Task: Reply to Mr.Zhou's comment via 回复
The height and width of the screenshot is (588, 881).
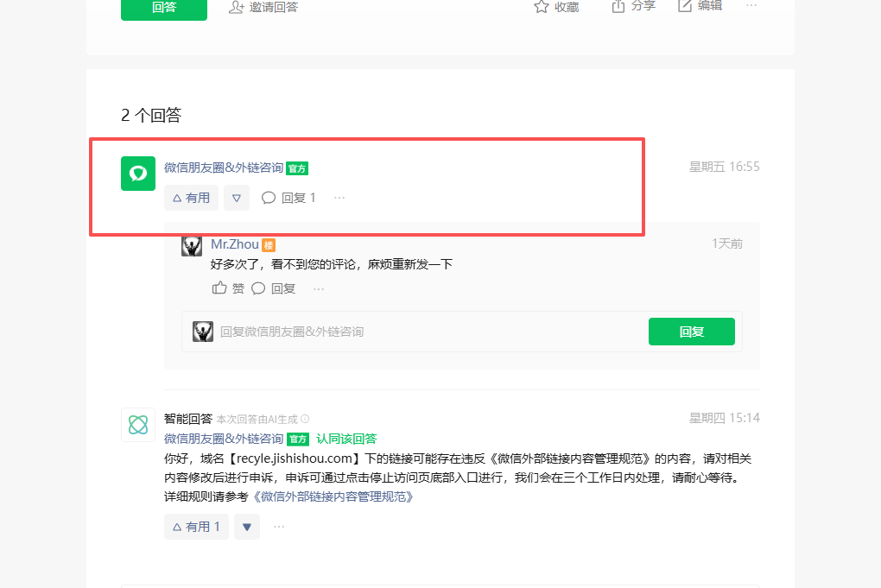Action: coord(274,288)
